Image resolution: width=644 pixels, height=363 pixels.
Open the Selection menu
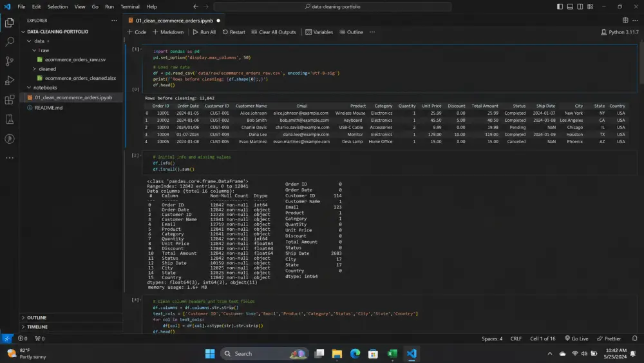57,6
